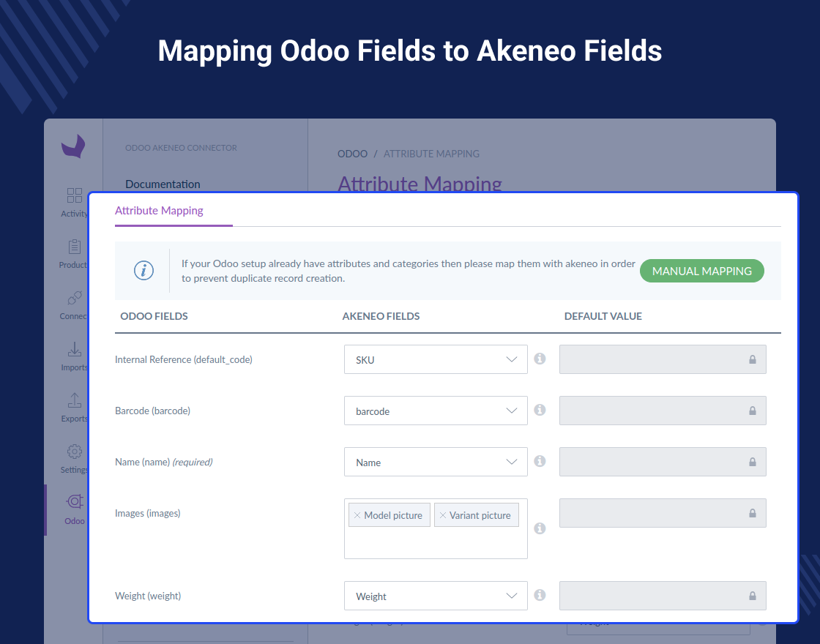Click the Model picture tag text
820x644 pixels.
pyautogui.click(x=392, y=515)
